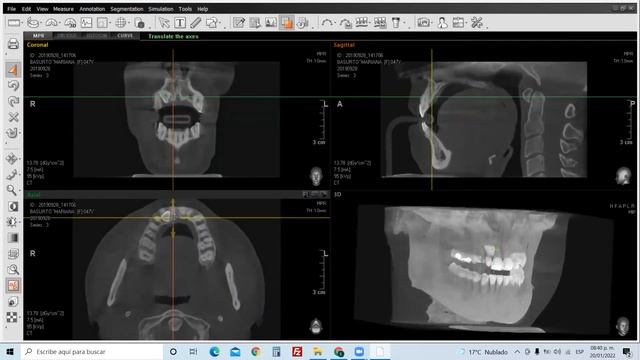The image size is (640, 360).
Task: Click the pan move arrows icon
Action: [12, 159]
